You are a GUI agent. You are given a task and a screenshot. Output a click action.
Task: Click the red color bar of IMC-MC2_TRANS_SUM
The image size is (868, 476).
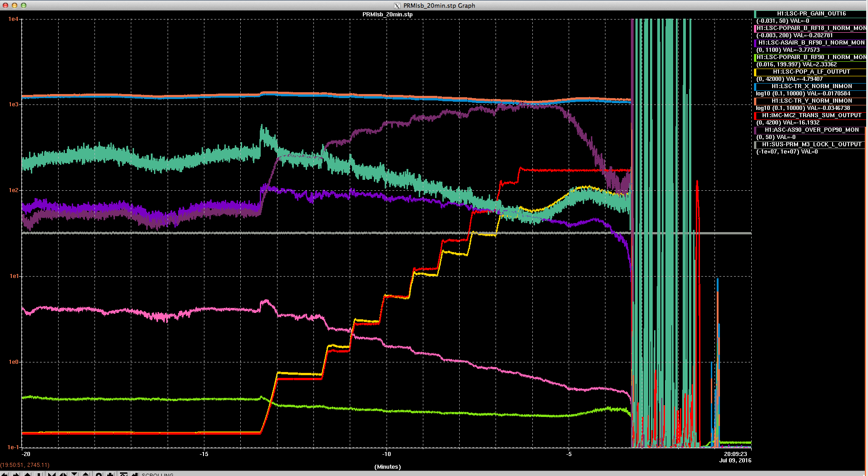pyautogui.click(x=755, y=115)
